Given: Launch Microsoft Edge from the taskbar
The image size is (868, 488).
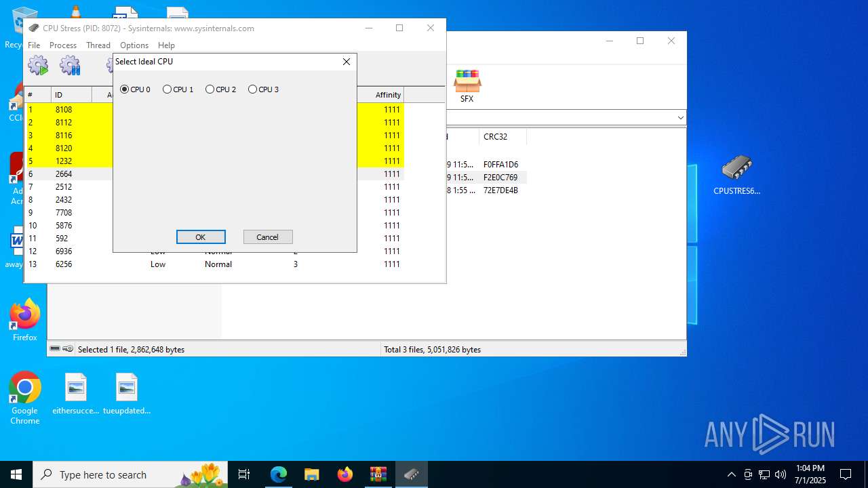Looking at the screenshot, I should coord(279,474).
